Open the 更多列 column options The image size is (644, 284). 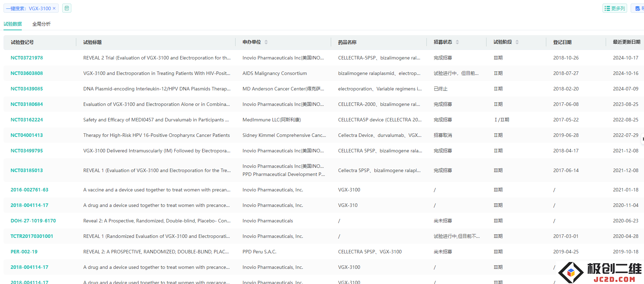tap(615, 8)
